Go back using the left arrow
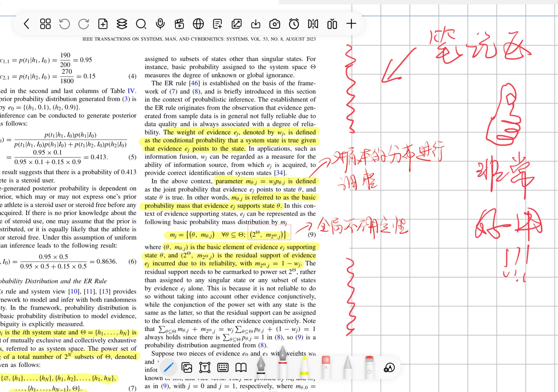The height and width of the screenshot is (392, 558). (26, 24)
